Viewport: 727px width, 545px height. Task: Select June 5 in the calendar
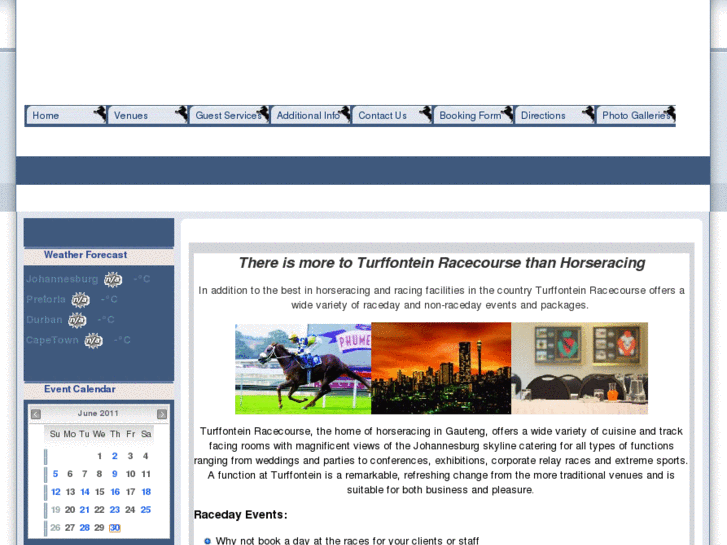coord(55,474)
